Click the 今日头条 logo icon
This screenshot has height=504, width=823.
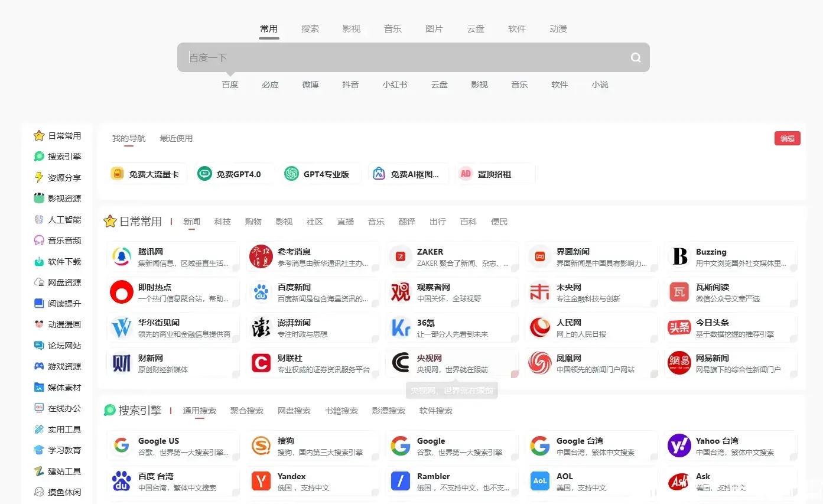pos(679,328)
